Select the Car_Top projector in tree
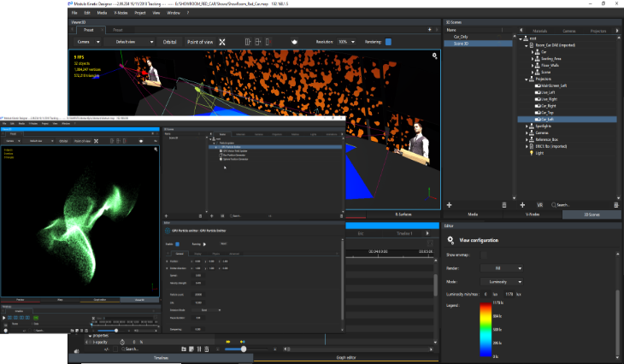Viewport: 624px width, 364px height. click(548, 113)
